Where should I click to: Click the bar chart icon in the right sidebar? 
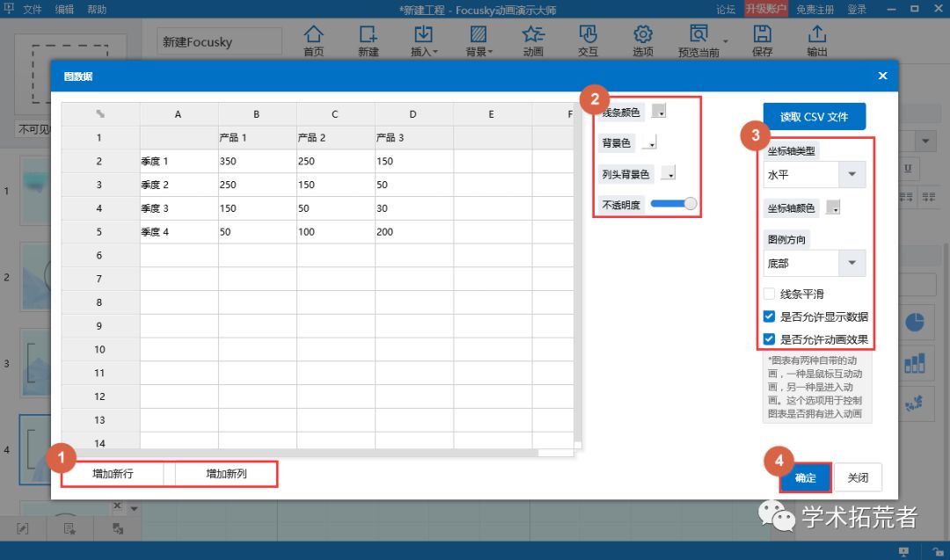pos(914,363)
